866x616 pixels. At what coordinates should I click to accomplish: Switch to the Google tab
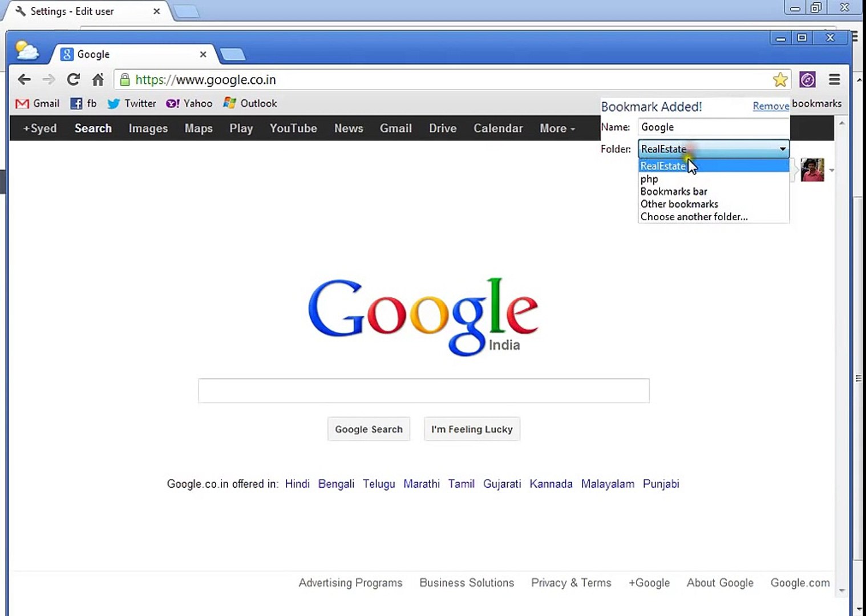(133, 54)
